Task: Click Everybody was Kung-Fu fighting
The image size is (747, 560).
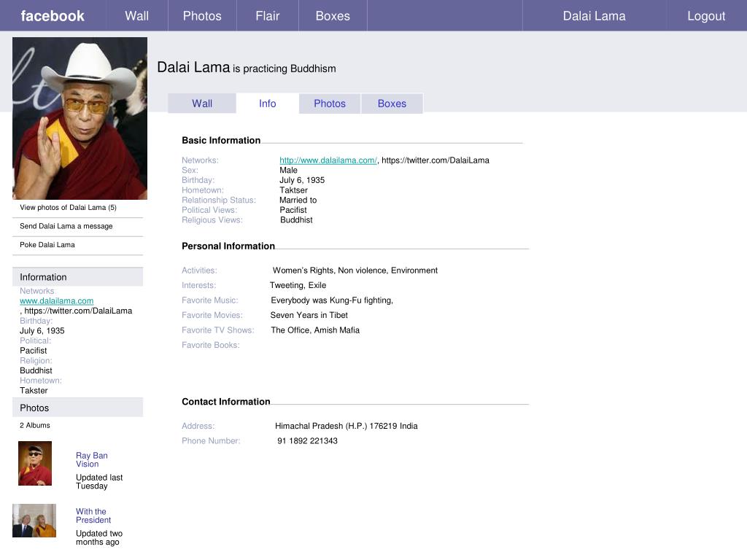Action: 332,300
